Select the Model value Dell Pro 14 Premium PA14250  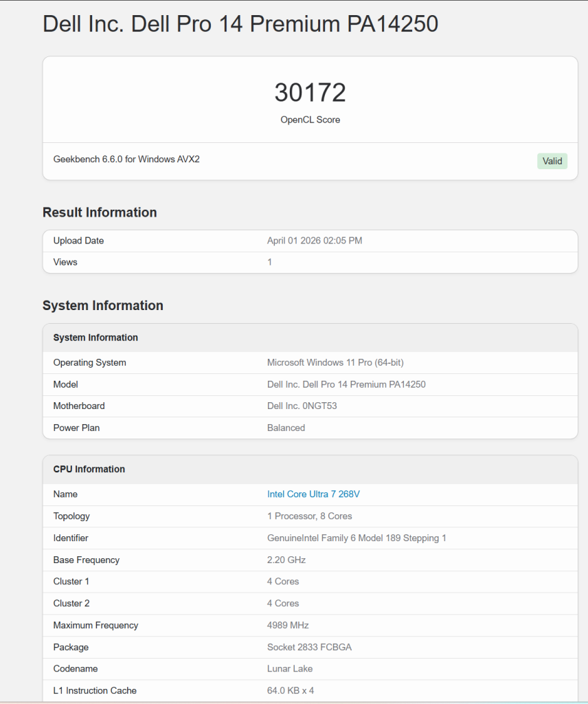pos(346,385)
